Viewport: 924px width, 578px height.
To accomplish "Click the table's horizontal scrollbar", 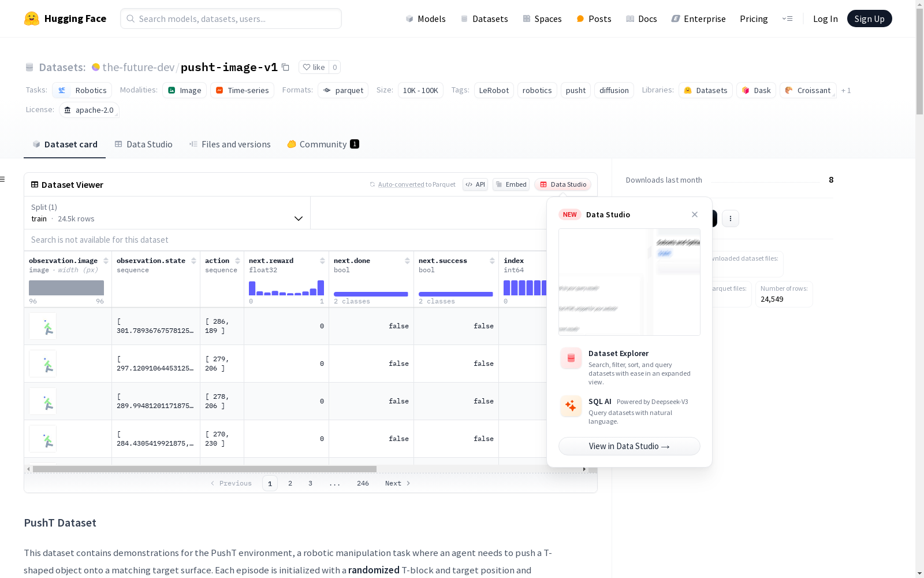I will (204, 469).
